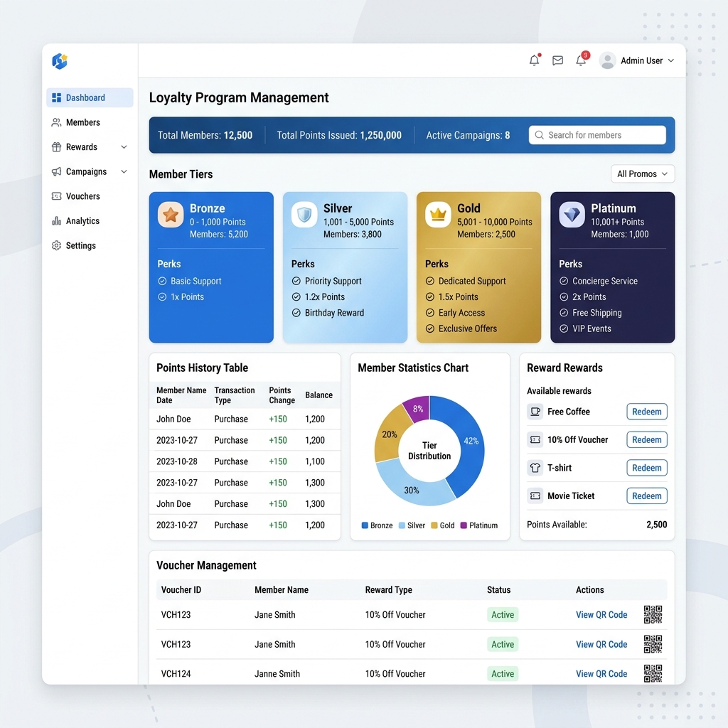Click the 1,100 balance cell
The width and height of the screenshot is (728, 728).
(315, 461)
